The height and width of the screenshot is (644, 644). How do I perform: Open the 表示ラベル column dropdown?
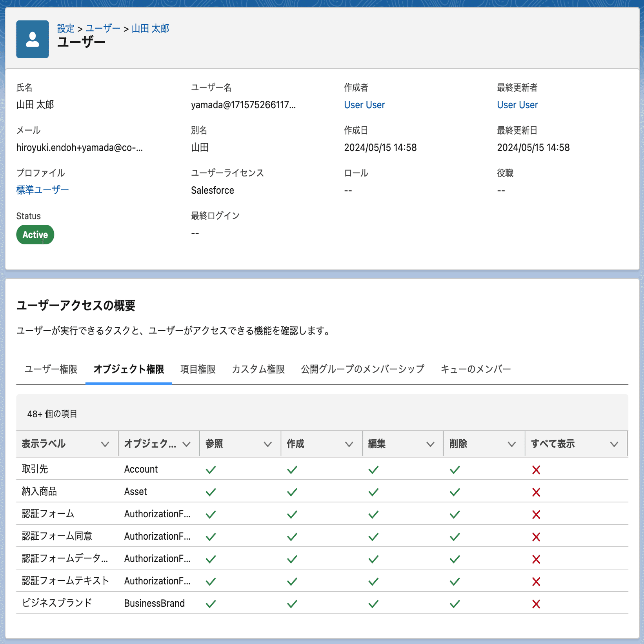[105, 444]
